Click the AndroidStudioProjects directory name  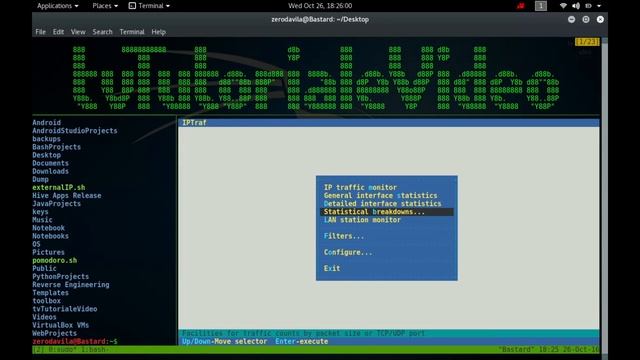pyautogui.click(x=75, y=131)
